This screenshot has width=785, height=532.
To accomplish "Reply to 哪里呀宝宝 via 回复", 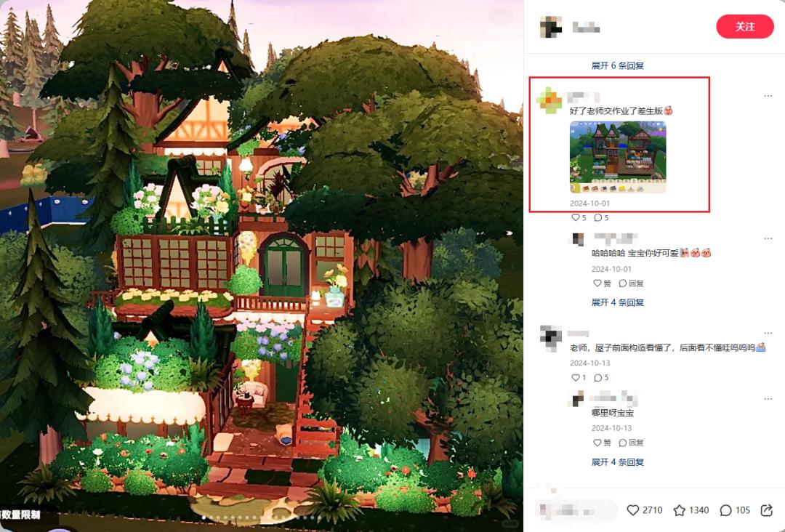I will point(631,443).
